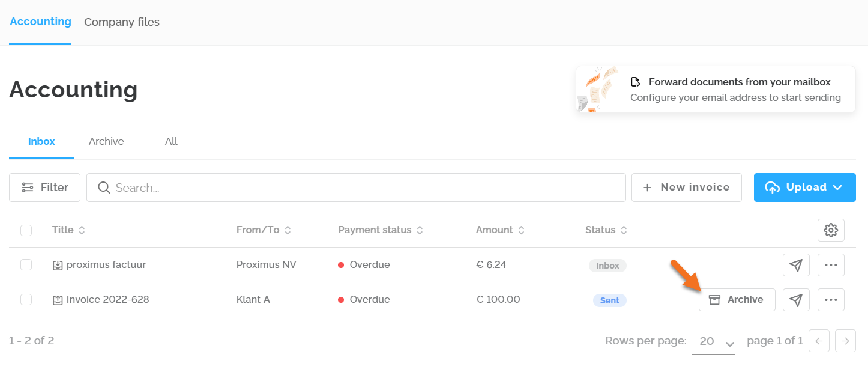Open more options for Invoice 2022-628
This screenshot has height=375, width=868.
(831, 300)
